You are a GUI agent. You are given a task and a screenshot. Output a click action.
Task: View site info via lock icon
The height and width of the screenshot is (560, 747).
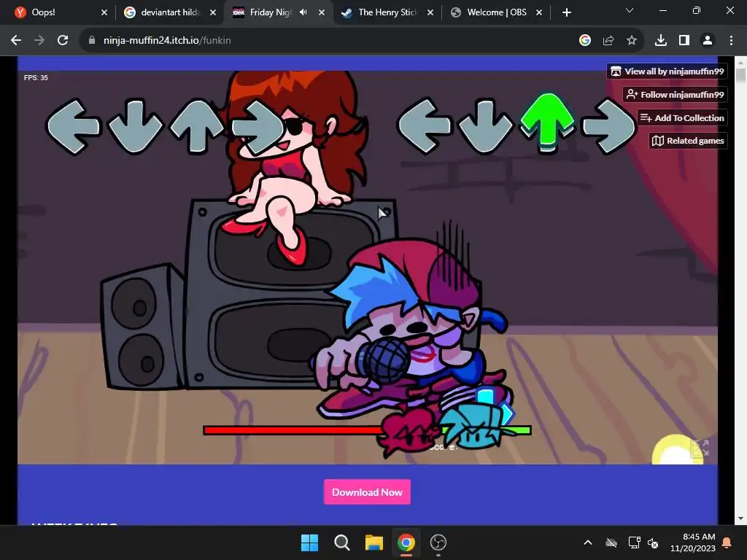click(92, 41)
